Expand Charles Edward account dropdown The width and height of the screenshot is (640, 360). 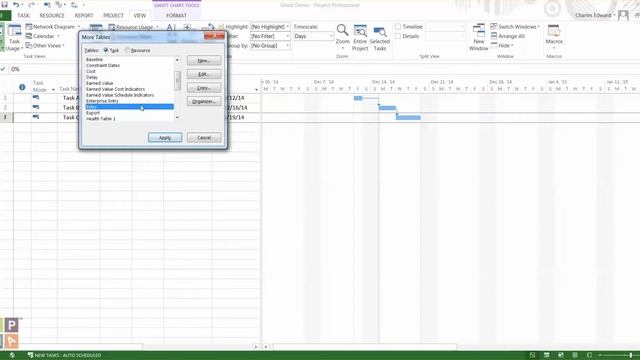[x=614, y=16]
